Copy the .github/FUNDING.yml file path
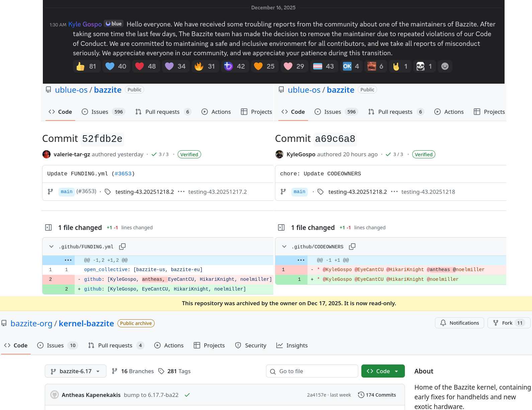Screen dimensions: 532x410 click(x=122, y=247)
